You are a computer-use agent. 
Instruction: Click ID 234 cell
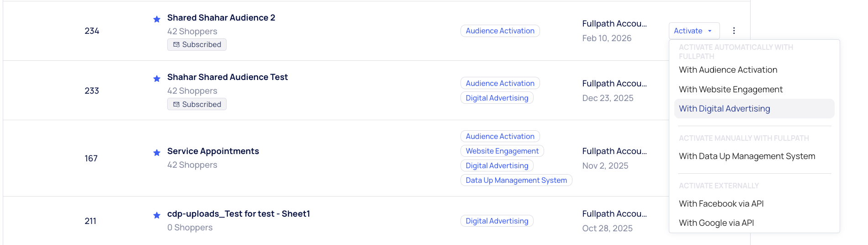(x=92, y=31)
